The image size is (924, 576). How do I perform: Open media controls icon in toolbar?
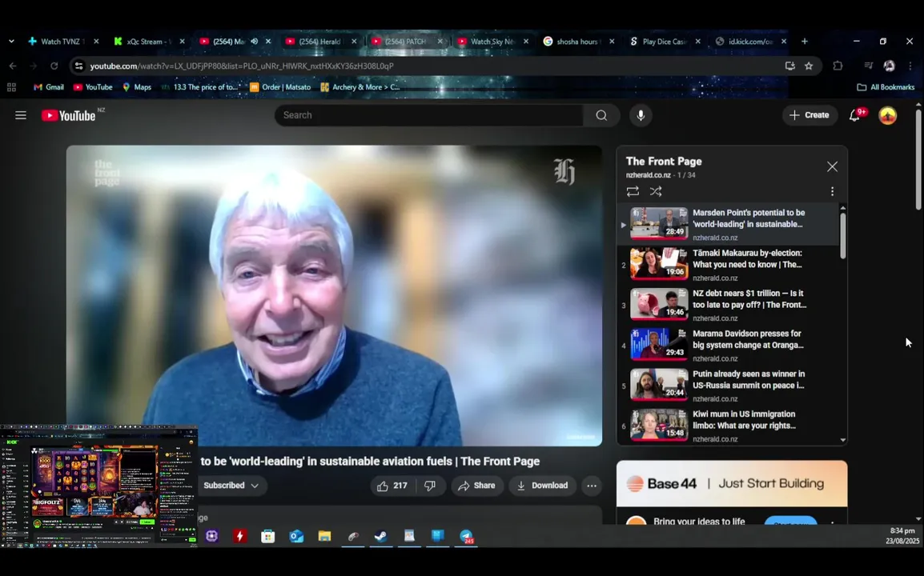point(868,66)
